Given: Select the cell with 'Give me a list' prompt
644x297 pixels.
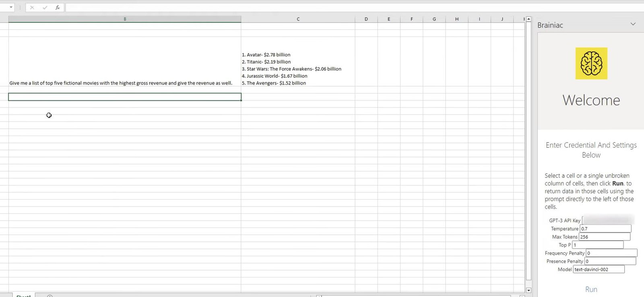Looking at the screenshot, I should point(125,62).
